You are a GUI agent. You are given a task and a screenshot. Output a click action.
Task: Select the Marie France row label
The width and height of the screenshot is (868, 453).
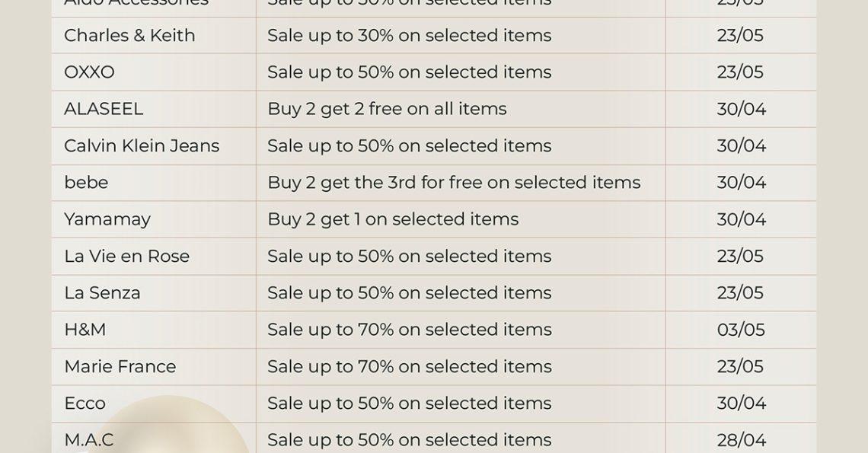point(120,366)
